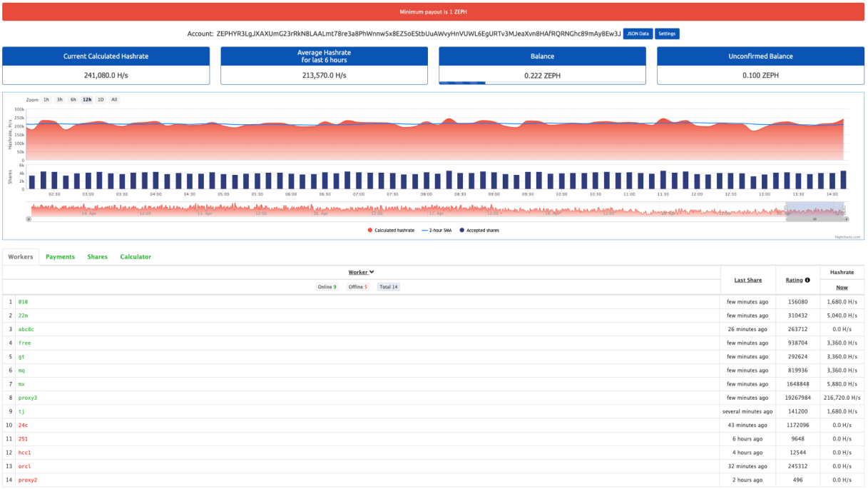Open worker mq

[21, 370]
